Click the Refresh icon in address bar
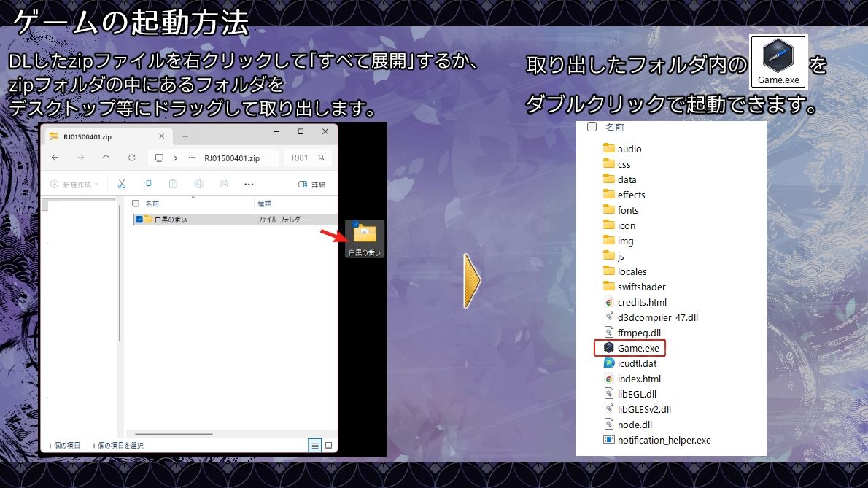This screenshot has height=488, width=868. [x=132, y=157]
